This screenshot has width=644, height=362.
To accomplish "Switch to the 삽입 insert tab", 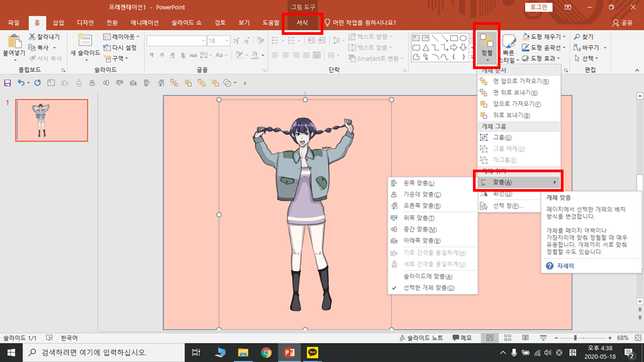I will [x=58, y=23].
